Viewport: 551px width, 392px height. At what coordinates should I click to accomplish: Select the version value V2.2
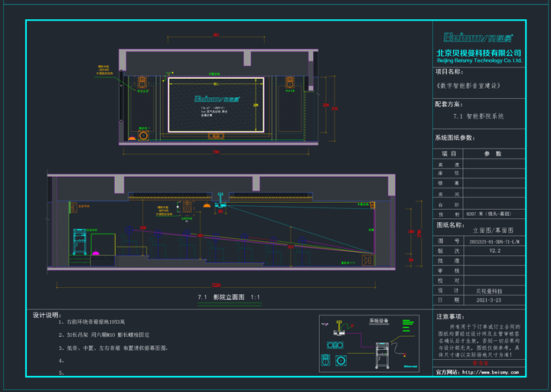point(495,251)
